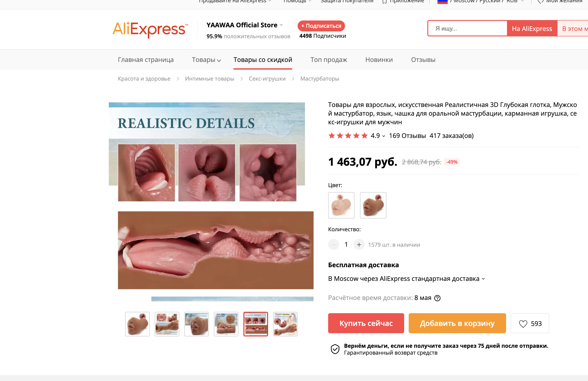The height and width of the screenshot is (381, 588).
Task: Open the 'Отзывы' store tab
Action: [423, 60]
